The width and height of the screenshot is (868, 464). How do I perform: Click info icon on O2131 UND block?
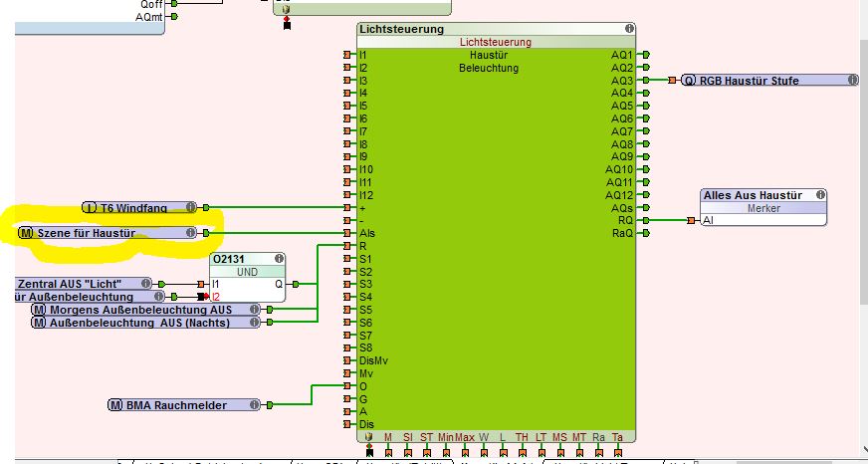280,258
